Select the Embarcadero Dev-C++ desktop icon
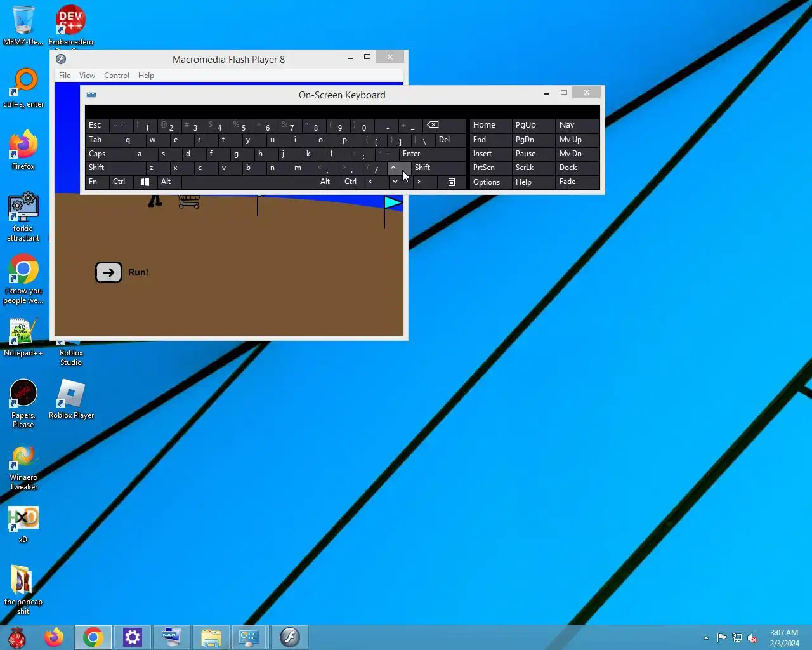Image resolution: width=812 pixels, height=650 pixels. (x=71, y=27)
